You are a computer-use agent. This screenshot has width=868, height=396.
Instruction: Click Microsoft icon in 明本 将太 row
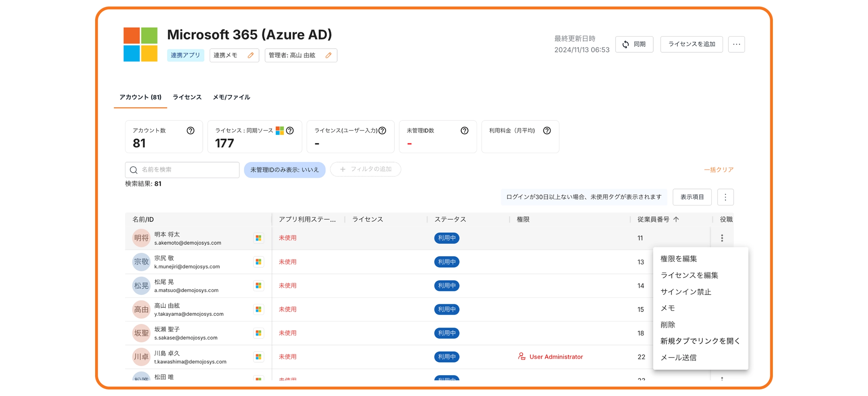pyautogui.click(x=259, y=238)
